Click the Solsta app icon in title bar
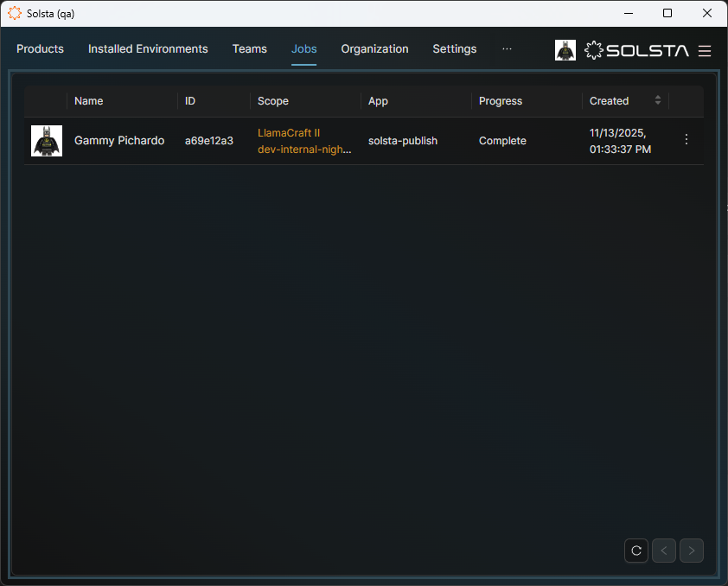The image size is (728, 586). (x=15, y=14)
